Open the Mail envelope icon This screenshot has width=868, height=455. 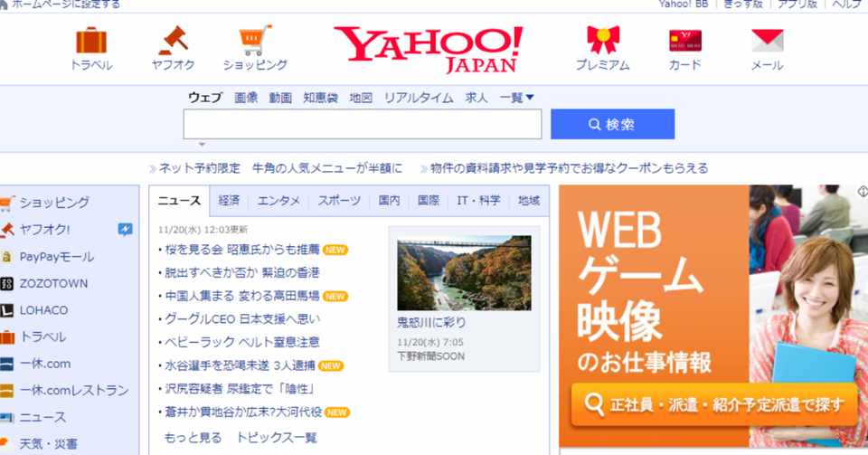768,41
